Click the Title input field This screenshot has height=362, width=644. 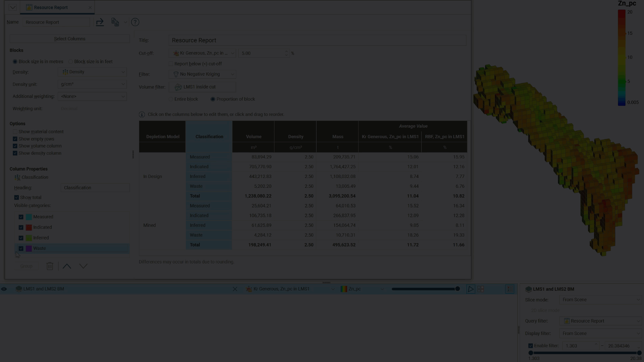click(317, 41)
